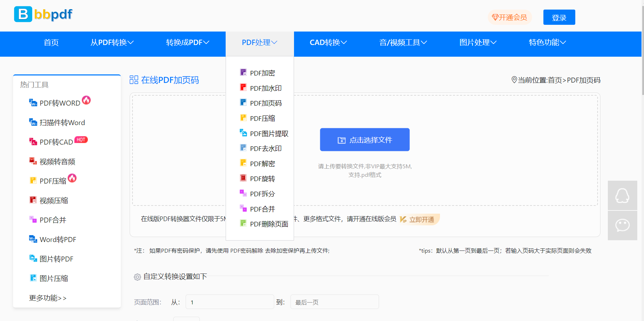Select 图片压缩 text in sidebar
This screenshot has height=321, width=644.
pos(54,278)
